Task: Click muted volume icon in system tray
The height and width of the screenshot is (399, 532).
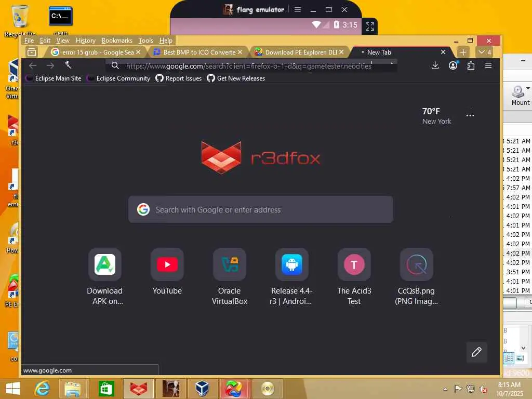Action: pyautogui.click(x=483, y=389)
